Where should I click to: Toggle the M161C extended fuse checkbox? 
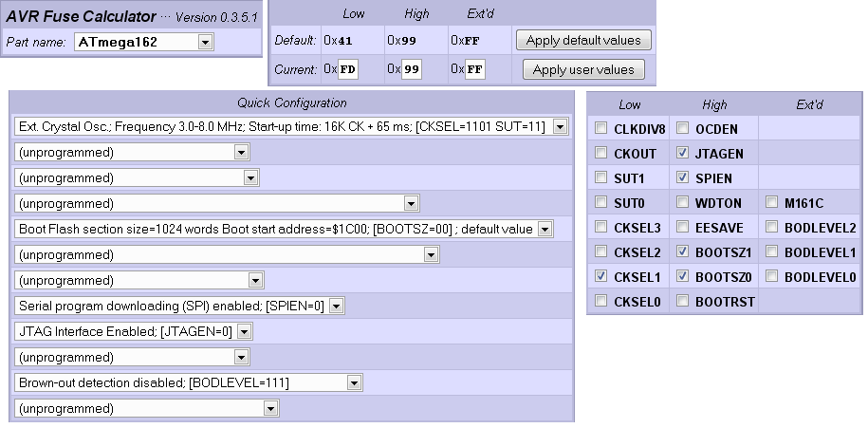(x=771, y=202)
